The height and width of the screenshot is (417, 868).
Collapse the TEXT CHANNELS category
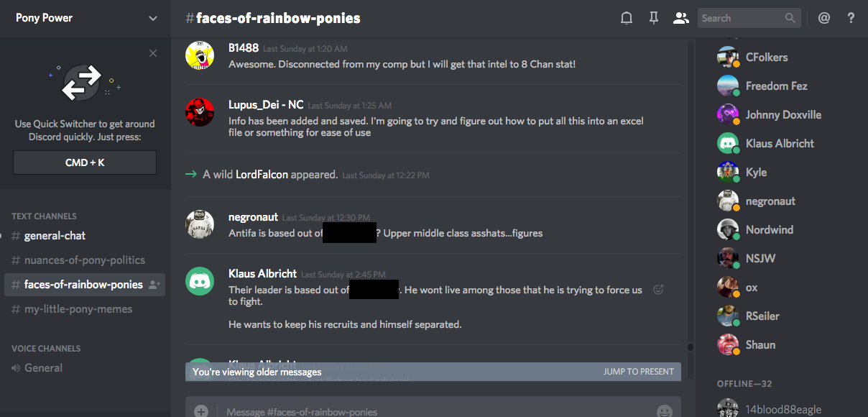click(44, 216)
